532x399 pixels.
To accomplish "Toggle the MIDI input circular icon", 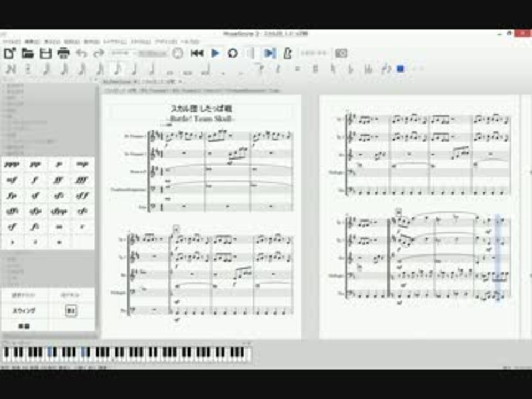I will [178, 53].
